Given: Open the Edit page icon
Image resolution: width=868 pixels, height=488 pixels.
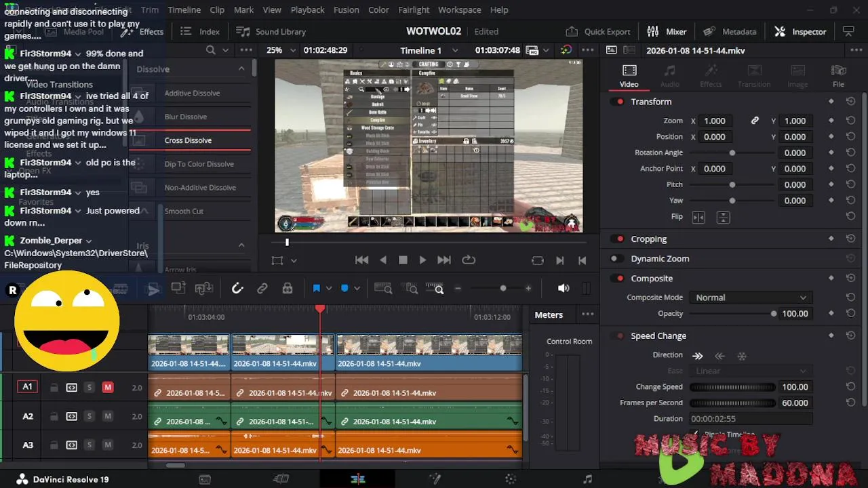Looking at the screenshot, I should [358, 479].
